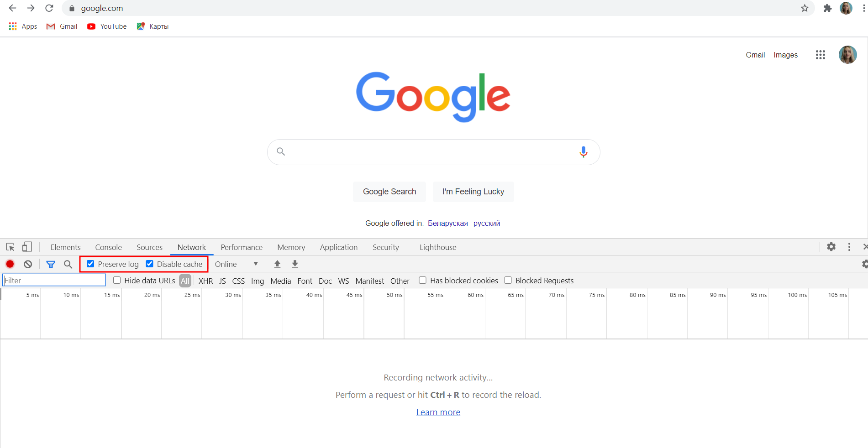Click Google Search button

pyautogui.click(x=389, y=192)
